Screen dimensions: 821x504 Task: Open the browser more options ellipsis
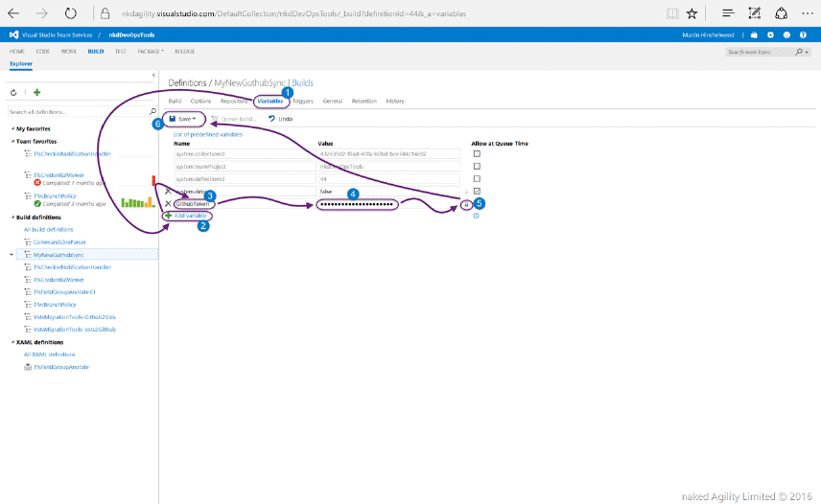[x=808, y=13]
